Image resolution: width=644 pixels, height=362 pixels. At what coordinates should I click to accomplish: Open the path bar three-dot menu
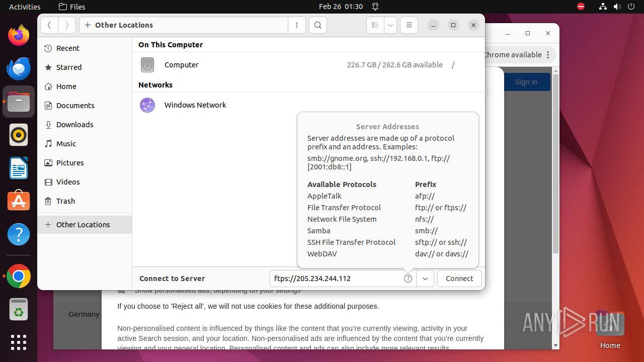[297, 25]
